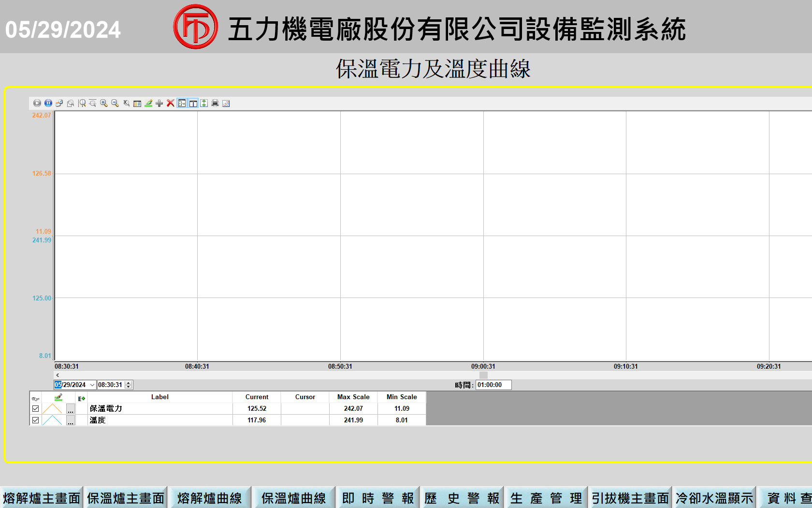The height and width of the screenshot is (508, 812).
Task: Uncheck the 保溫電力 pen checkbox
Action: point(35,409)
